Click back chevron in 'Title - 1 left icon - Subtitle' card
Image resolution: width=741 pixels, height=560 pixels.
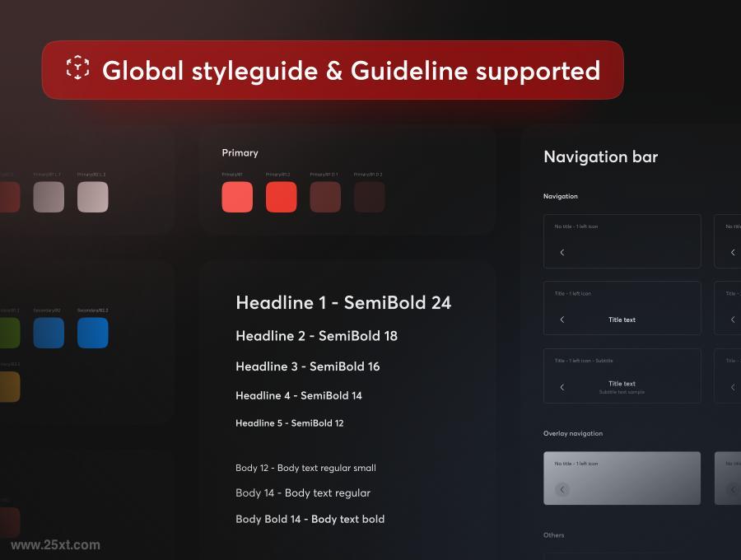click(x=562, y=387)
